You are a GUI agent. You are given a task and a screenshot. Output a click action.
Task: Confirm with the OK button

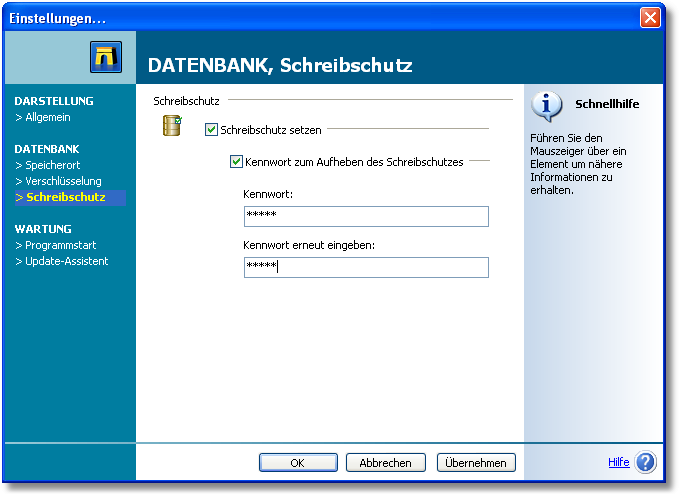pyautogui.click(x=298, y=463)
